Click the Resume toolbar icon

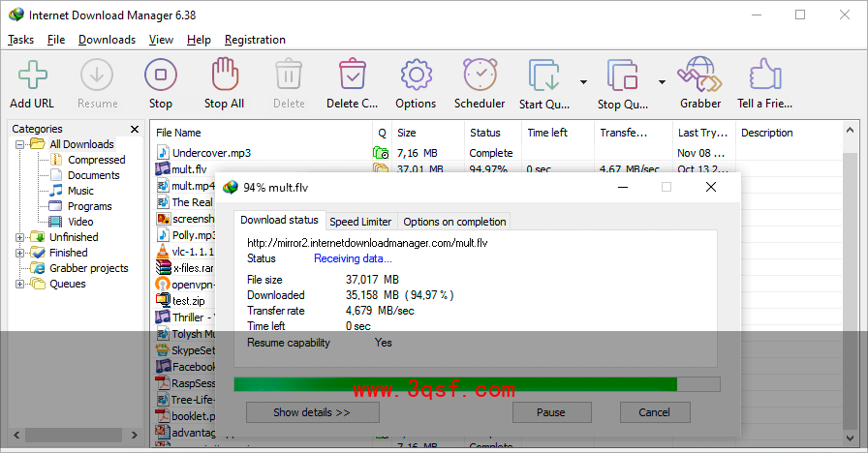[97, 75]
